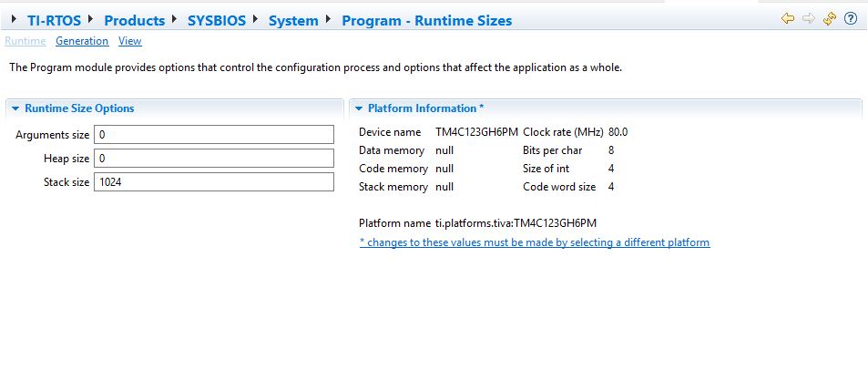The image size is (868, 391).
Task: Click the Stack size input field
Action: (x=214, y=181)
